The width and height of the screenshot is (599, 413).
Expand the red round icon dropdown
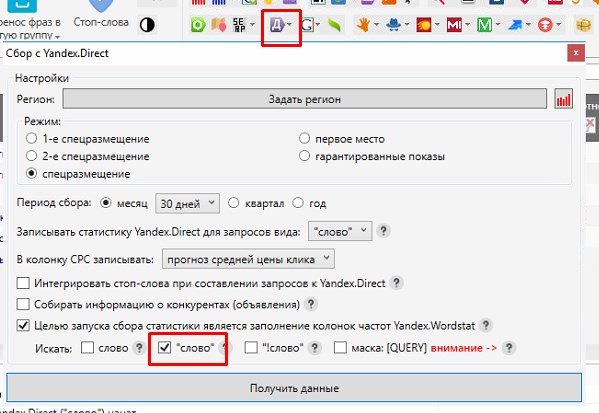pyautogui.click(x=559, y=24)
